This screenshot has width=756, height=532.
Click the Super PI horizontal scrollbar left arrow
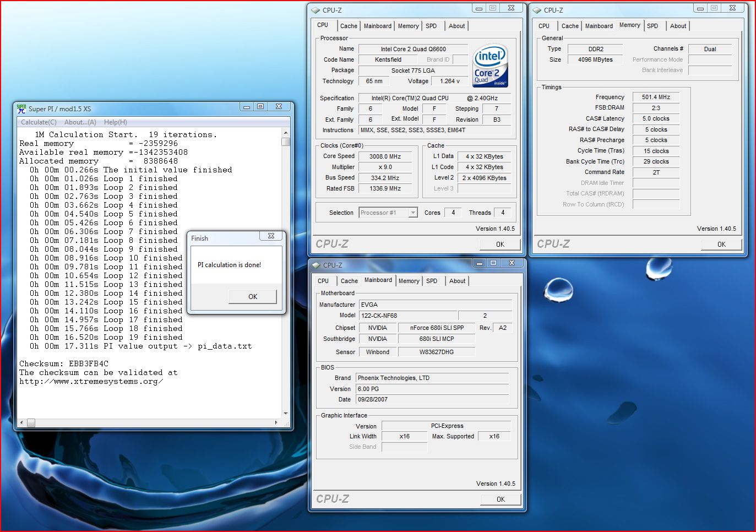21,422
